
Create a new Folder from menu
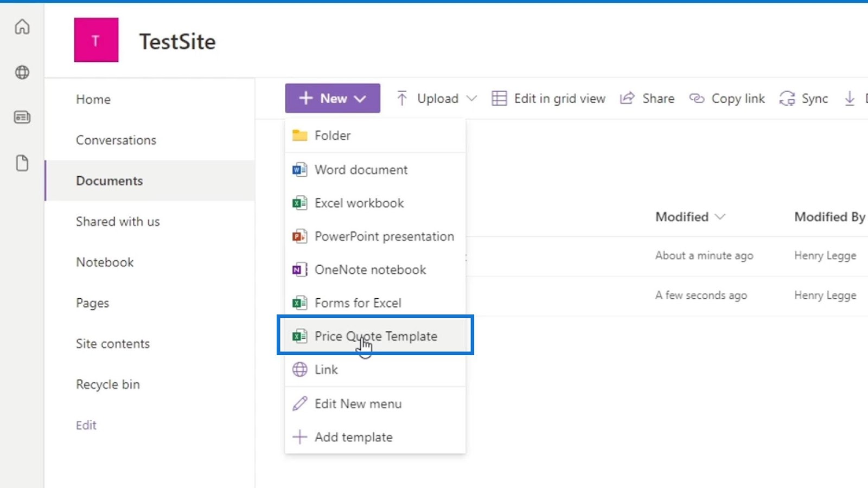332,136
